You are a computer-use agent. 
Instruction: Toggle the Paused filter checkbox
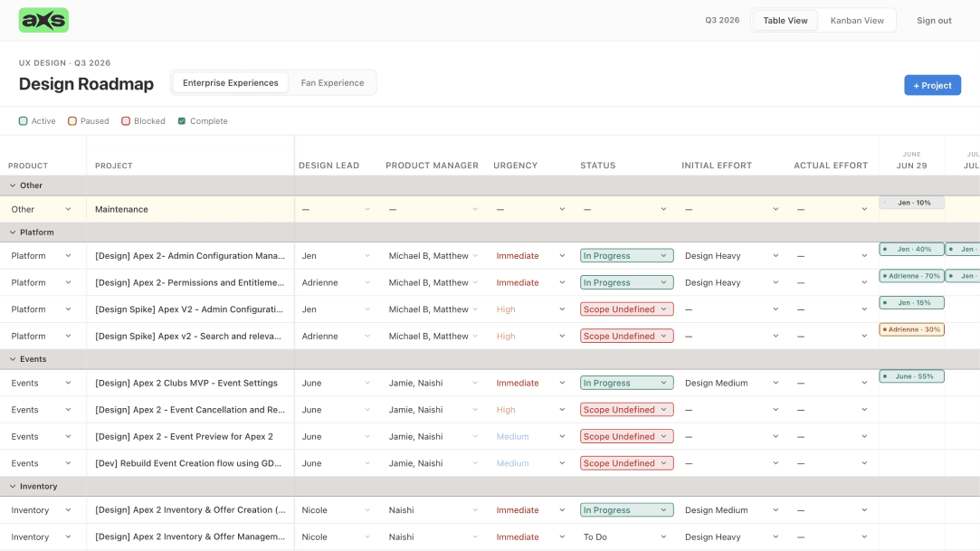tap(71, 121)
